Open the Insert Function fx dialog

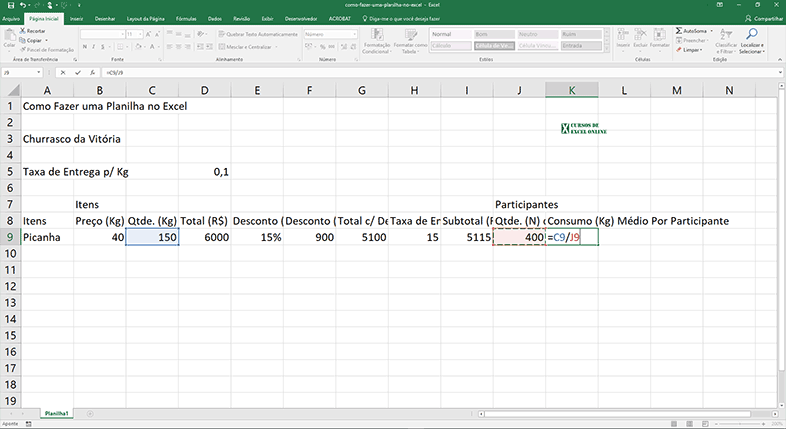92,73
